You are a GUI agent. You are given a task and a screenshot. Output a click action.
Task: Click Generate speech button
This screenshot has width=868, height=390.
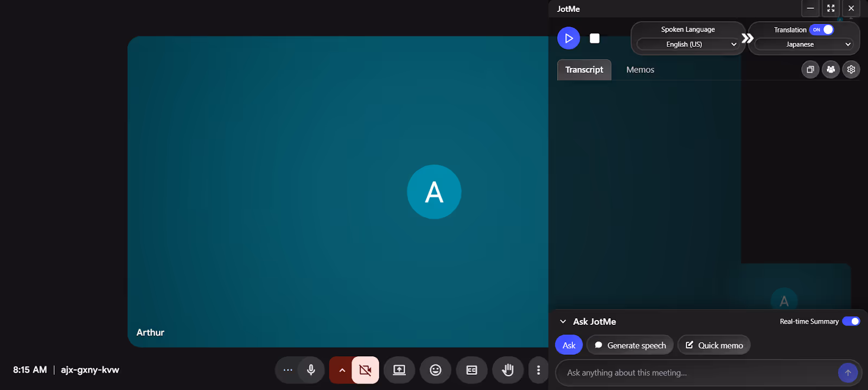point(630,345)
